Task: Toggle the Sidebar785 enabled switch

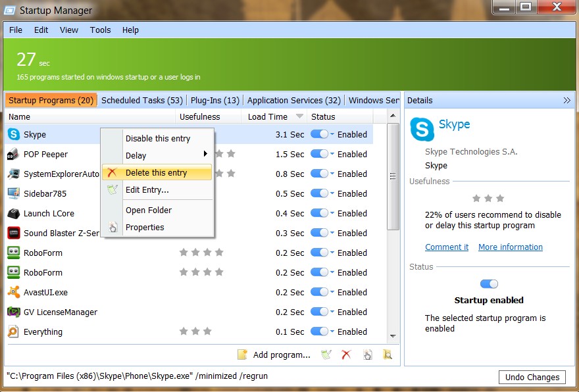Action: (319, 193)
